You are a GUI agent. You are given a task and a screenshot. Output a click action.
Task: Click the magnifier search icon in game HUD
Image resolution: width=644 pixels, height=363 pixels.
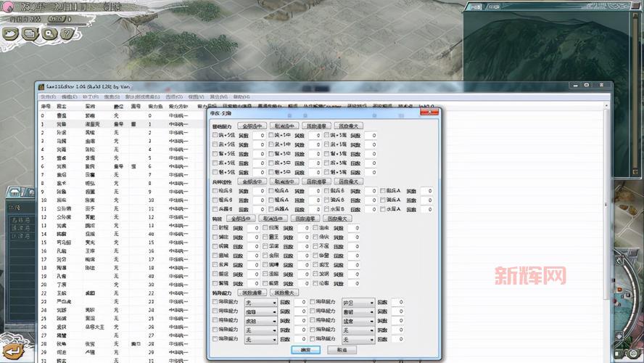49,33
